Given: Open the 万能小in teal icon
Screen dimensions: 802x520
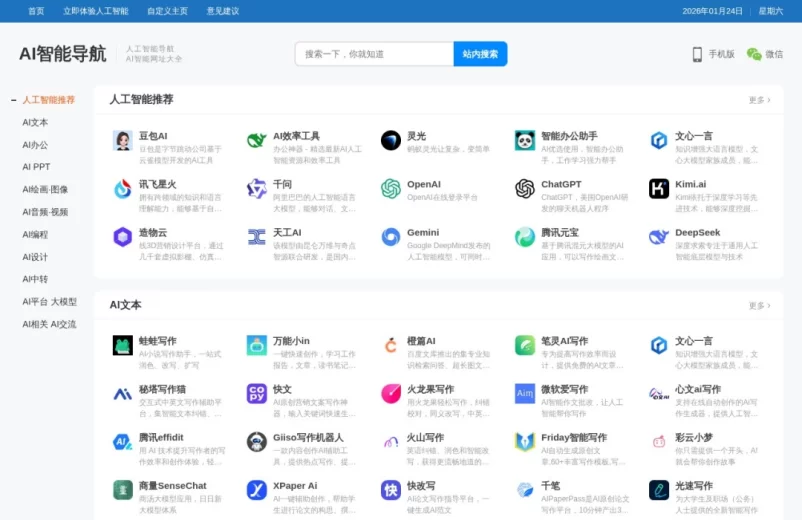Looking at the screenshot, I should point(257,345).
